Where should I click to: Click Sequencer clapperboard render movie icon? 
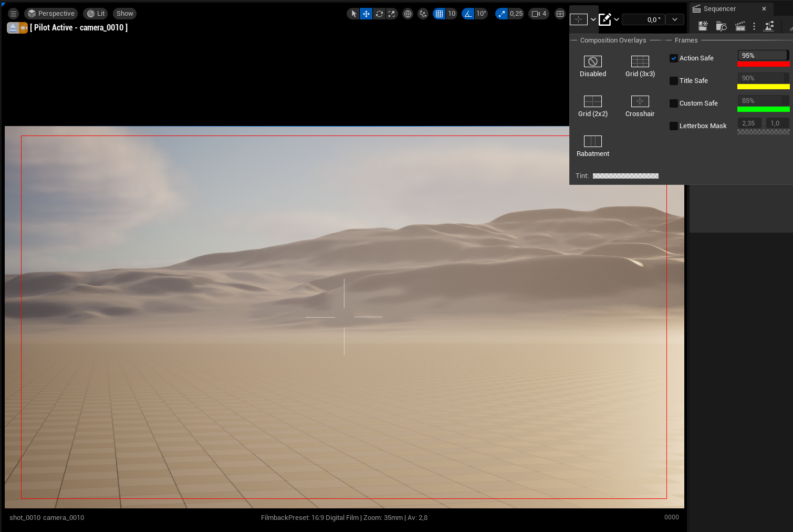tap(740, 26)
